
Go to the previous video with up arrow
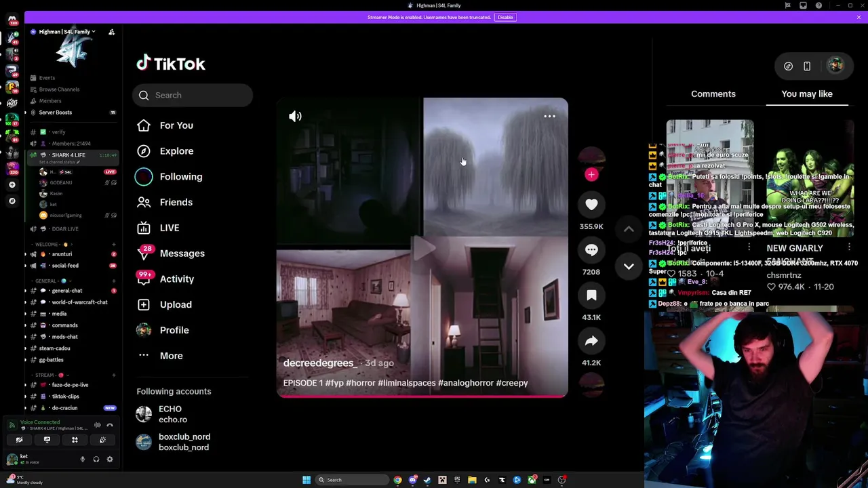coord(629,229)
